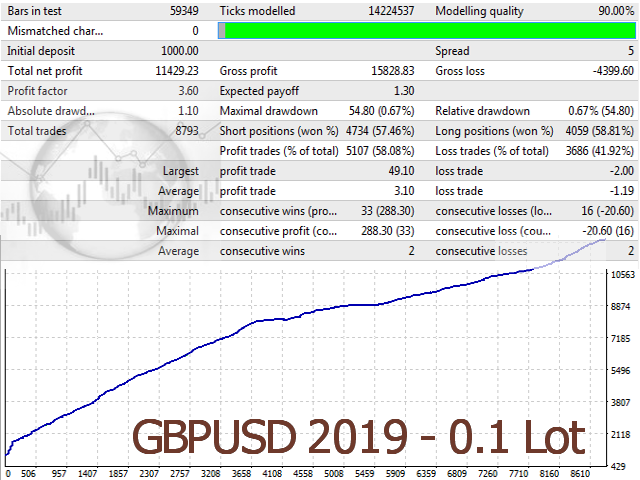Select consecutive losses value 16 (-20.60)
The width and height of the screenshot is (640, 480).
pos(607,211)
